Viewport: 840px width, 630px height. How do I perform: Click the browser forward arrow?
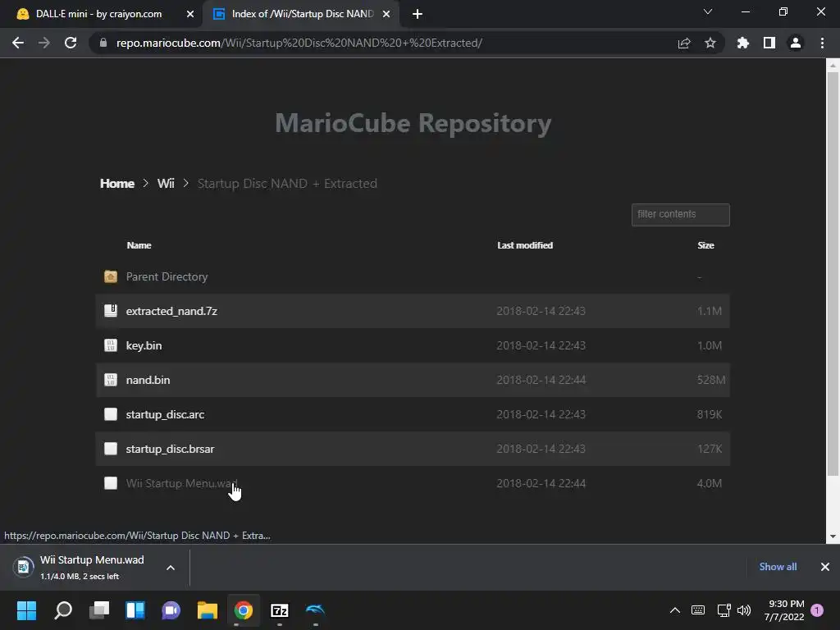point(44,43)
